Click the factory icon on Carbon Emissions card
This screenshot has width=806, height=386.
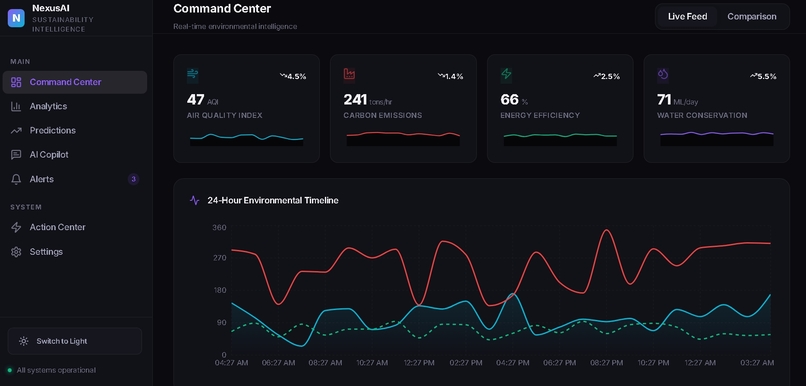[x=350, y=75]
